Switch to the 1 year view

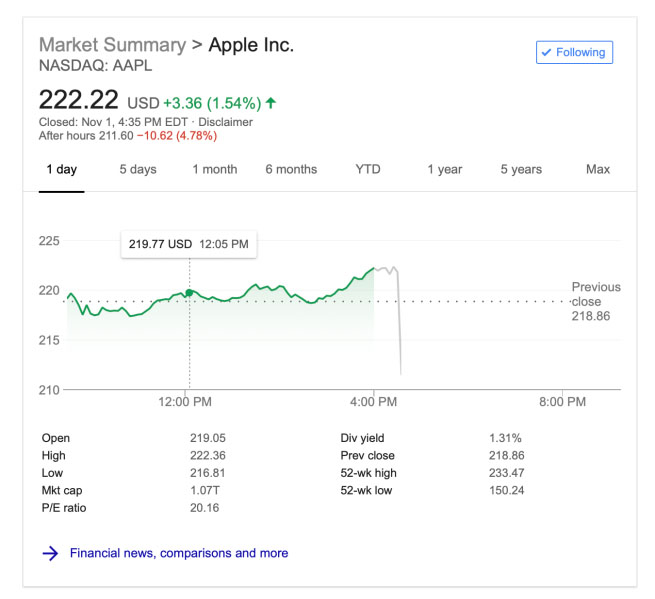[445, 169]
